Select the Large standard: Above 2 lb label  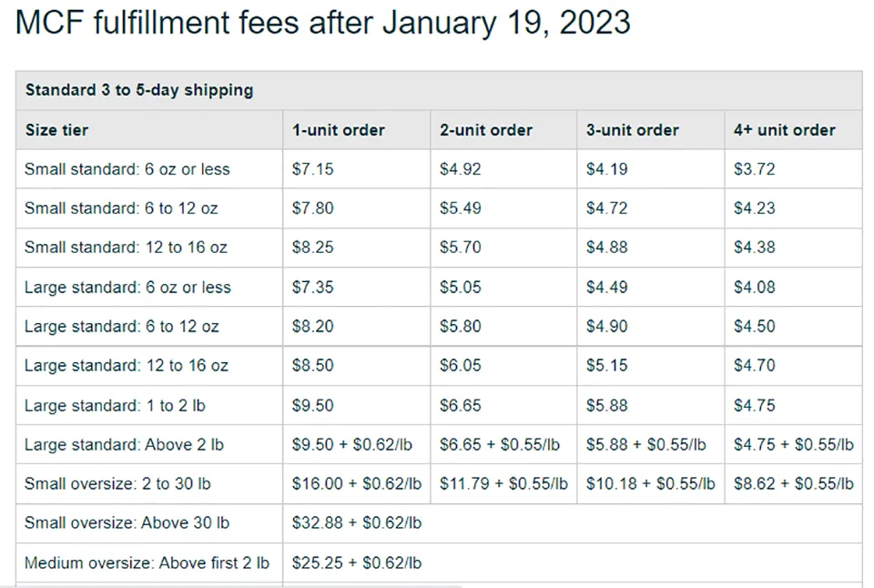(x=124, y=444)
